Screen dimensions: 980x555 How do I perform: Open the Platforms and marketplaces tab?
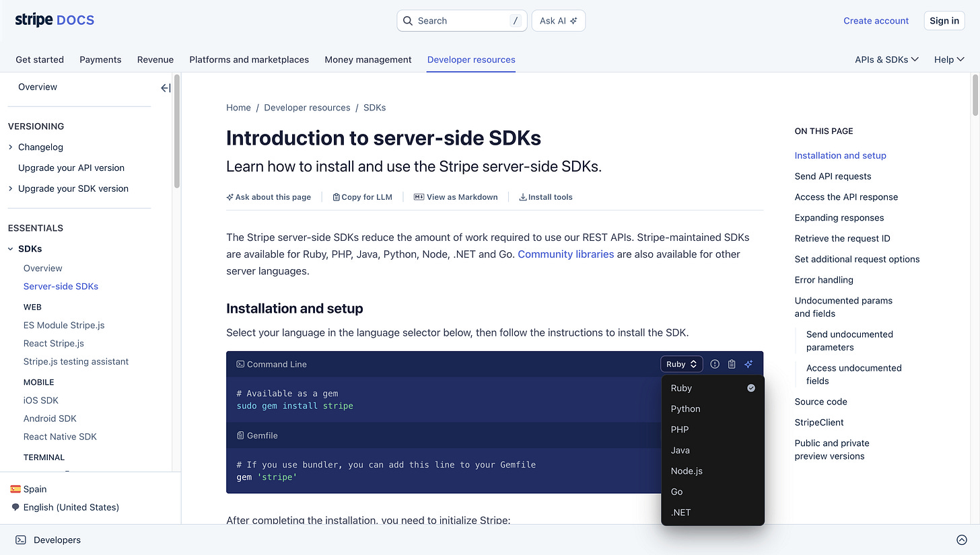(249, 59)
